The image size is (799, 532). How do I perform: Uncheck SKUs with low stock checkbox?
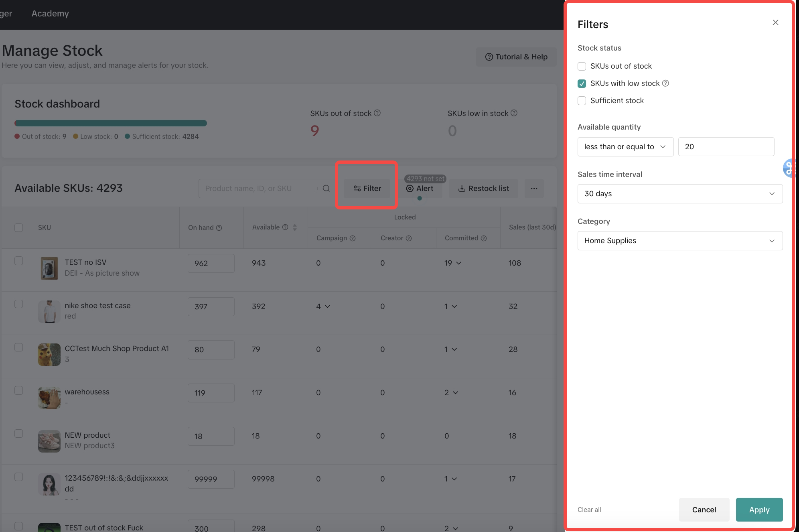(x=582, y=83)
